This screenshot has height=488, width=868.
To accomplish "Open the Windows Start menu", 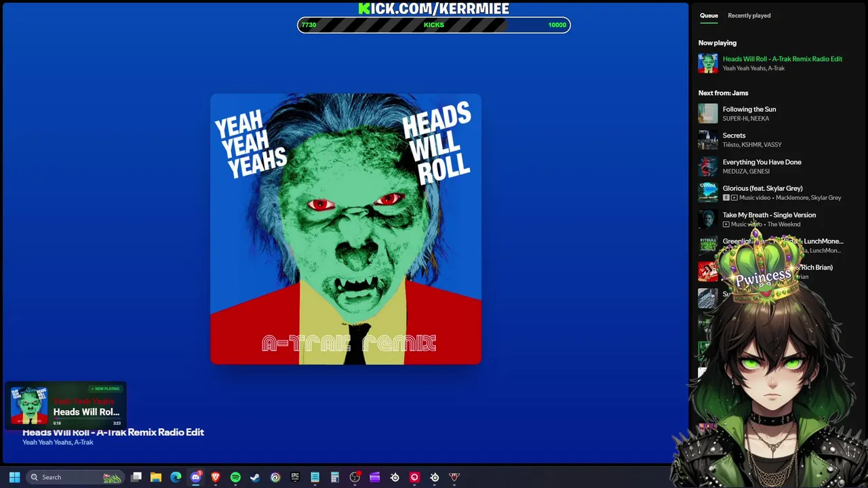I will 14,477.
